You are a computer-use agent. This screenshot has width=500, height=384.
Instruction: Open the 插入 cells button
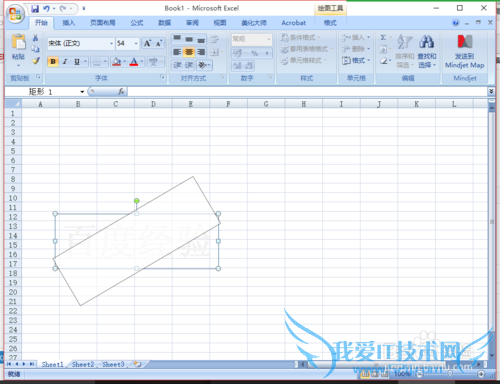(356, 37)
